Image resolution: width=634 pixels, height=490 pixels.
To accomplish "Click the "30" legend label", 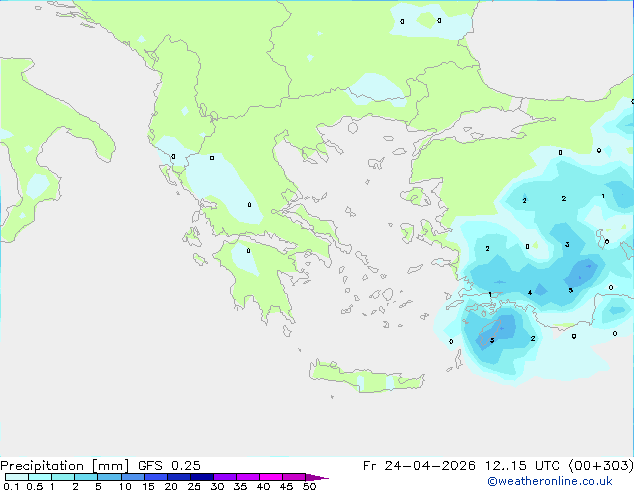I will pyautogui.click(x=217, y=486).
